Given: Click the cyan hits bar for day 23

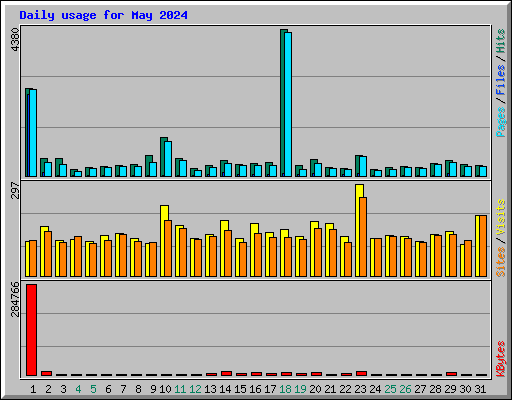Looking at the screenshot, I should click(x=363, y=166).
